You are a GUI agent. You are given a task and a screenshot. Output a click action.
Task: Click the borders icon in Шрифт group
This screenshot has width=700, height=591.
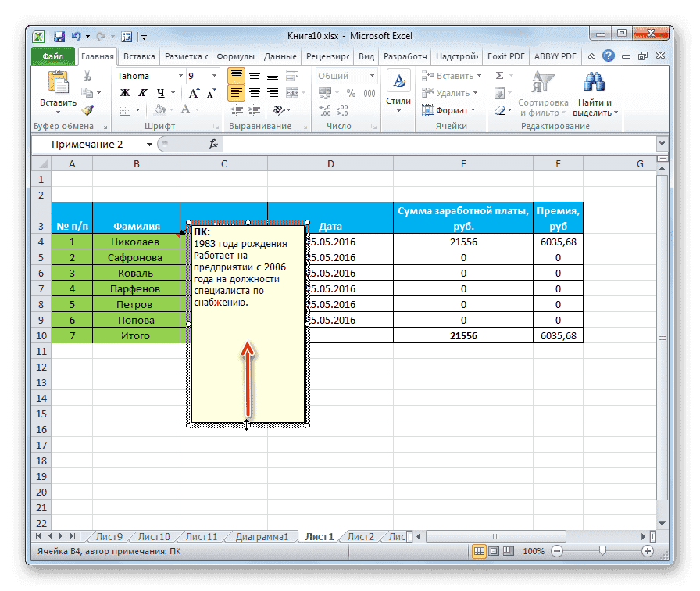tap(125, 109)
